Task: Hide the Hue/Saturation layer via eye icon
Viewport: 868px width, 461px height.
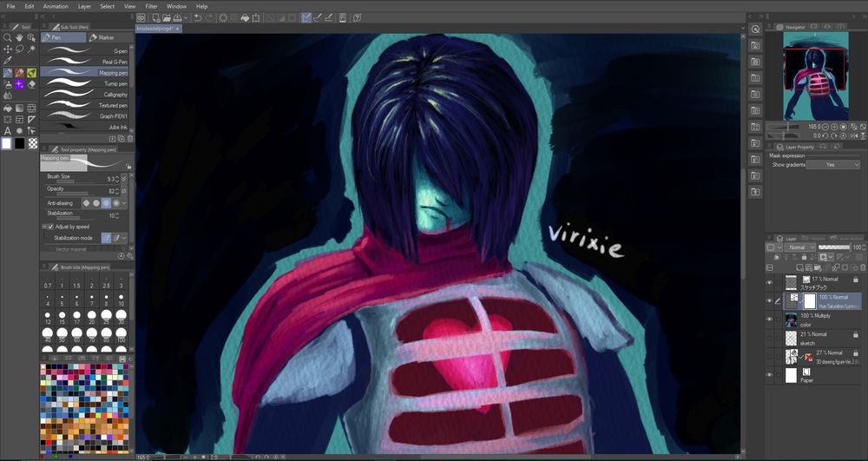Action: [x=769, y=301]
